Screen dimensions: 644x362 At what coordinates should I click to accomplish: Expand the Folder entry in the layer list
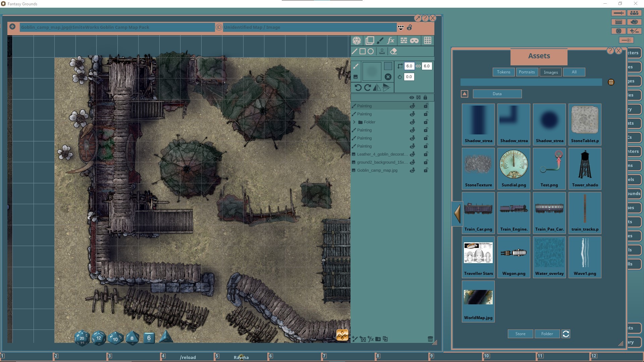354,122
